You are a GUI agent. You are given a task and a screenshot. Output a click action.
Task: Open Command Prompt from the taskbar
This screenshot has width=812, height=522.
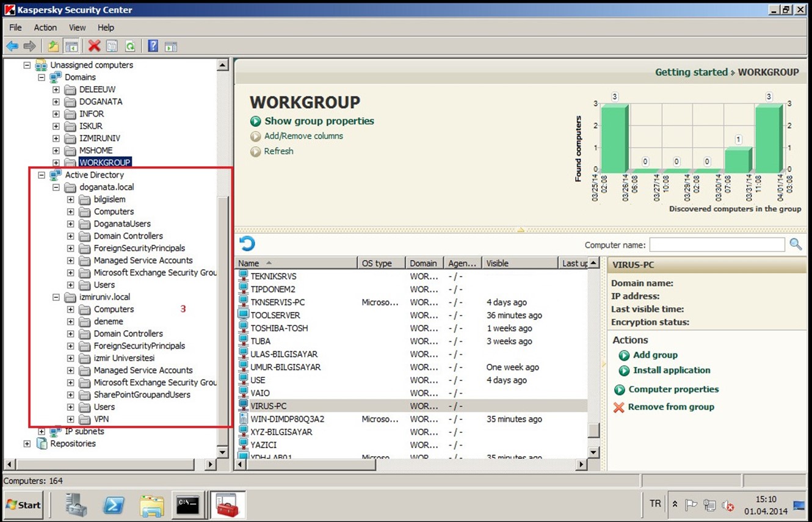click(x=187, y=505)
